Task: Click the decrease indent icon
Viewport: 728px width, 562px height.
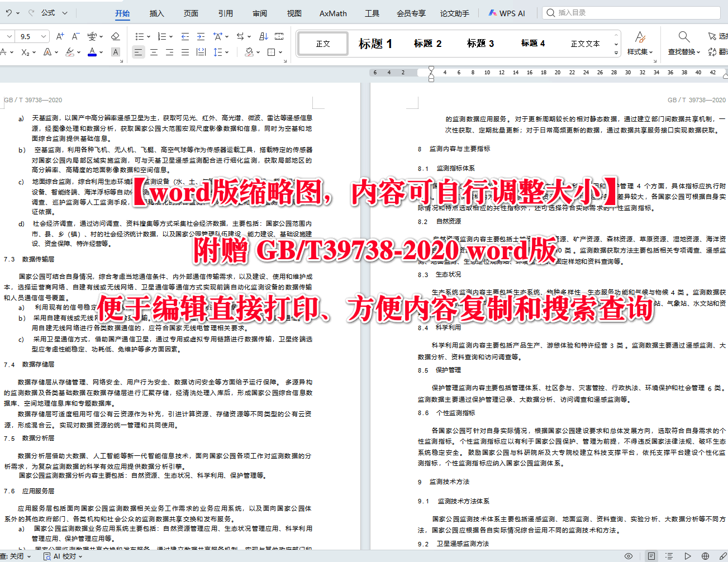Action: click(184, 36)
